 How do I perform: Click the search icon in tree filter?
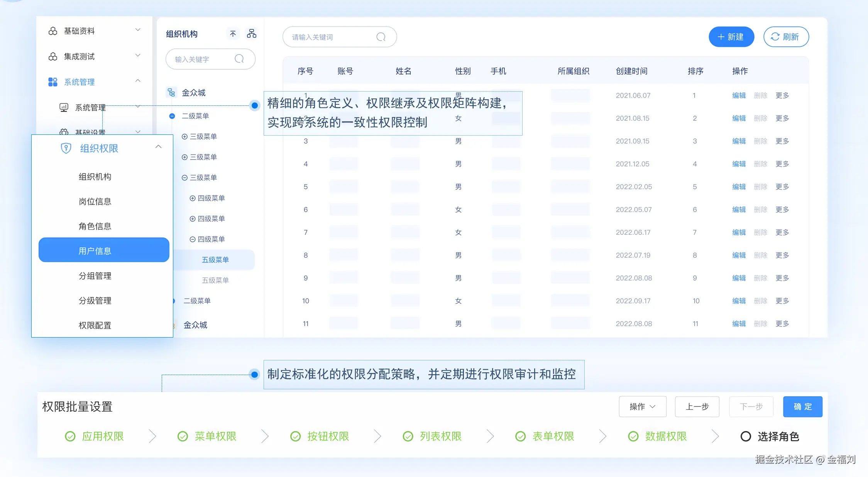pos(239,59)
